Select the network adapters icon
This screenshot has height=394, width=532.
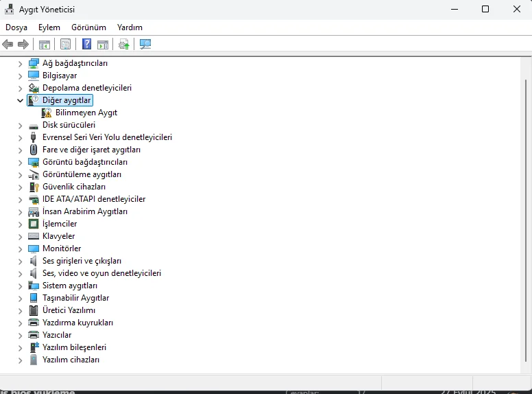pos(34,63)
